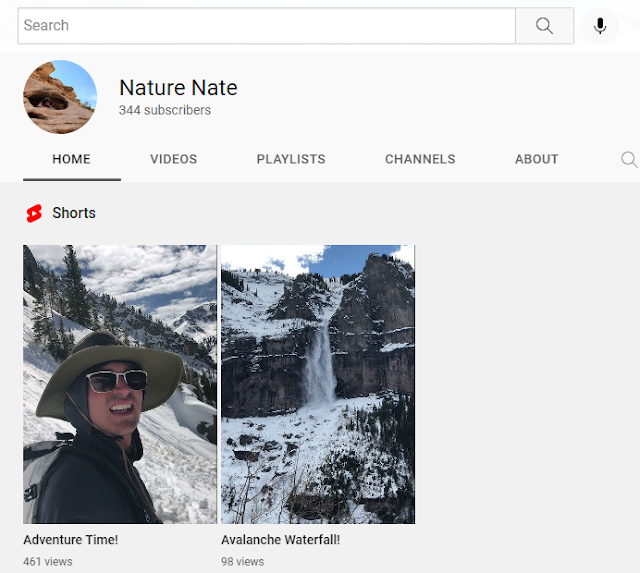The height and width of the screenshot is (573, 640).
Task: Switch to the Home tab
Action: click(71, 159)
